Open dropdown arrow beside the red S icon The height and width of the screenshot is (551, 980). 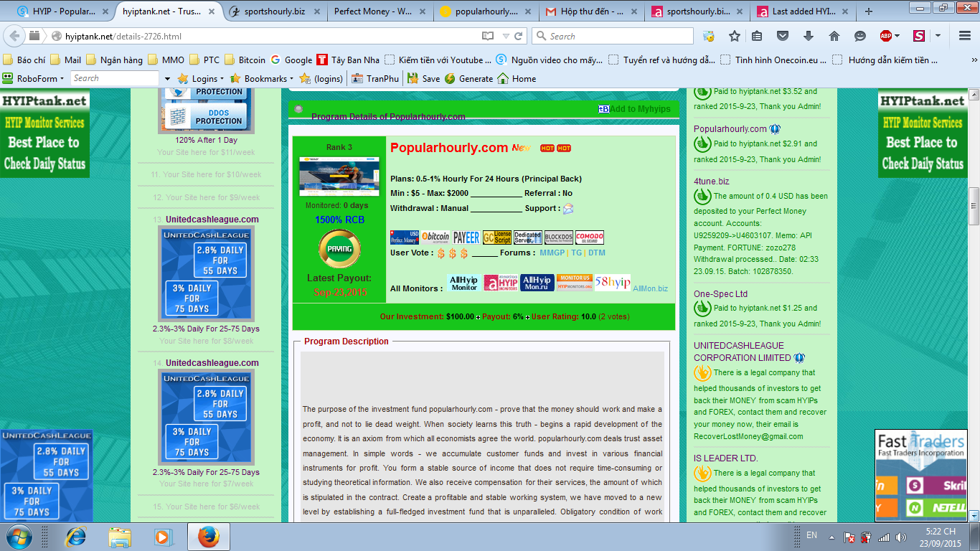[x=938, y=36]
